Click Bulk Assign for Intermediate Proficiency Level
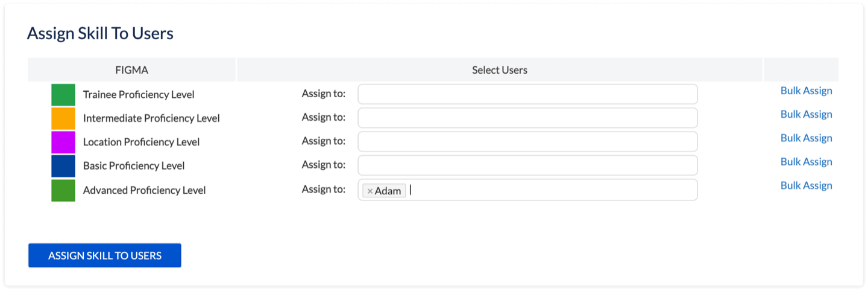The height and width of the screenshot is (291, 868). [806, 114]
